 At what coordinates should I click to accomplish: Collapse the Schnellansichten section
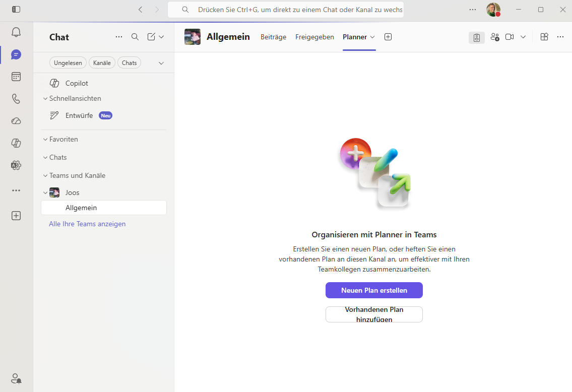45,99
